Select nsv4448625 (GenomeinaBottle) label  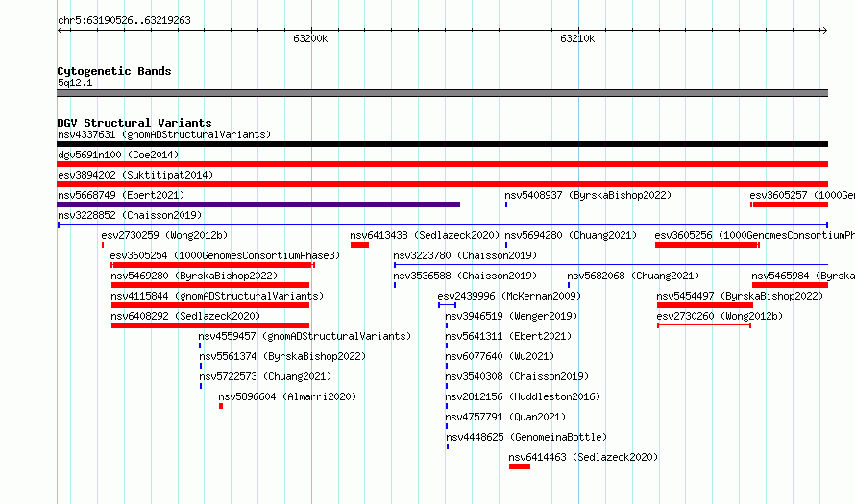(526, 437)
